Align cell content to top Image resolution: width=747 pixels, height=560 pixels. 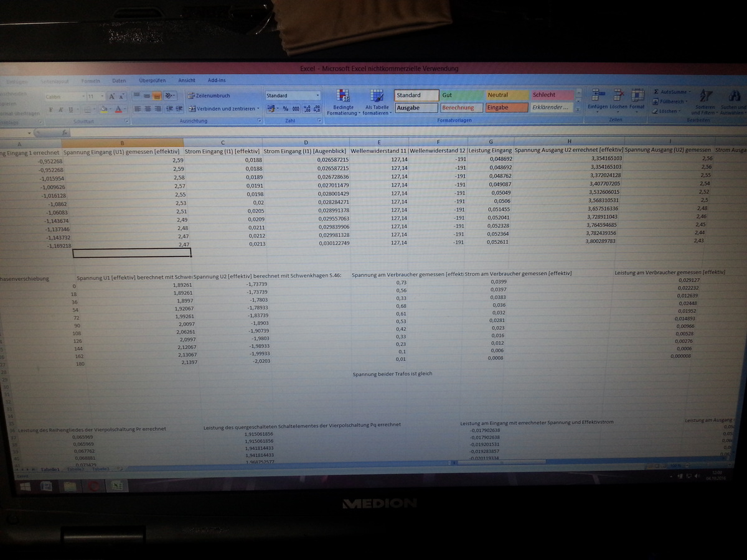(x=136, y=96)
